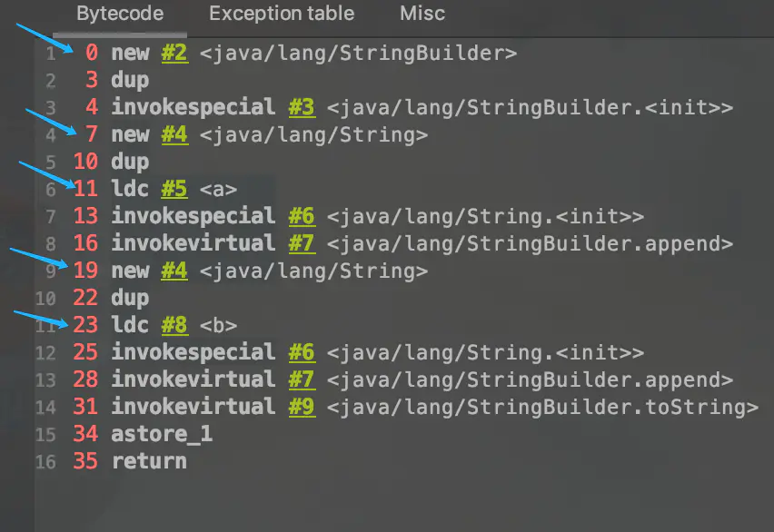The width and height of the screenshot is (774, 532).
Task: Follow #9 link for StringBuilder.toString
Action: point(302,407)
